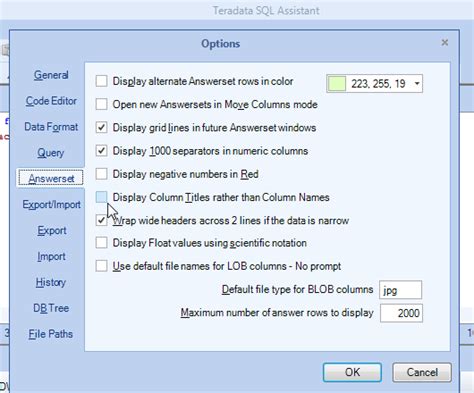
Task: Close the Options dialog with X
Action: click(x=445, y=43)
